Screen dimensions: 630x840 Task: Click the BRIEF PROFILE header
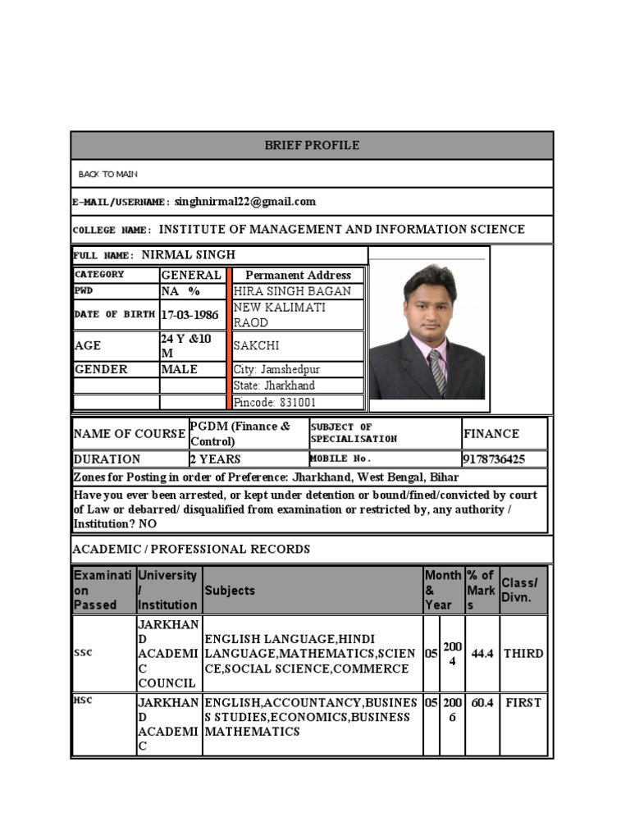[312, 145]
